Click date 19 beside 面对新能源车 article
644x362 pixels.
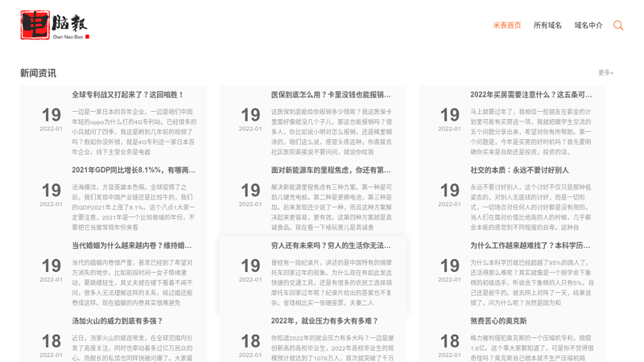(x=250, y=191)
